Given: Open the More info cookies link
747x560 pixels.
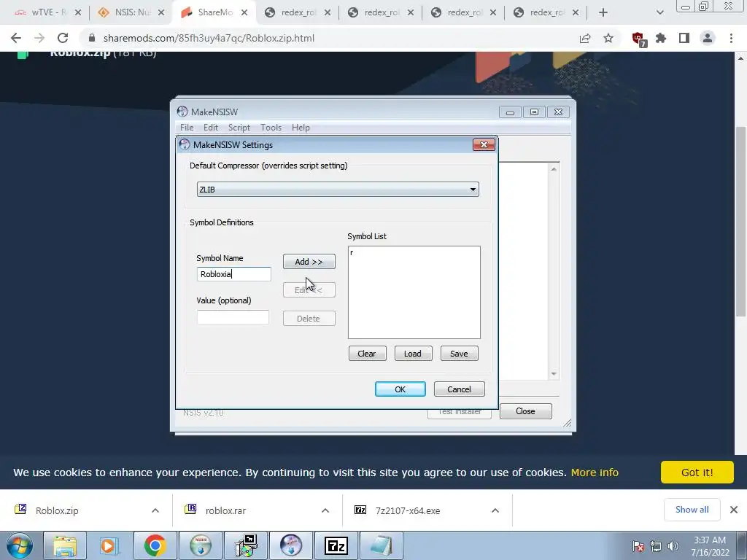Looking at the screenshot, I should (x=595, y=472).
